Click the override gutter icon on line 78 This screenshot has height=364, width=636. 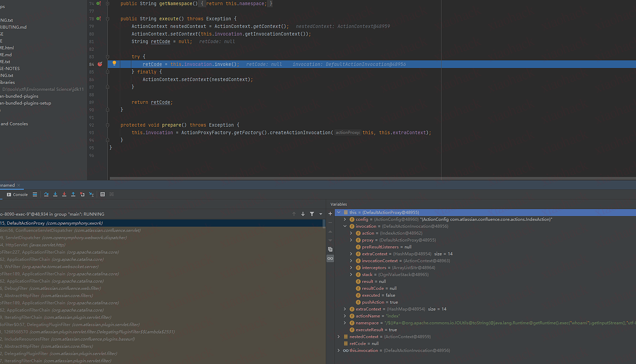[98, 19]
